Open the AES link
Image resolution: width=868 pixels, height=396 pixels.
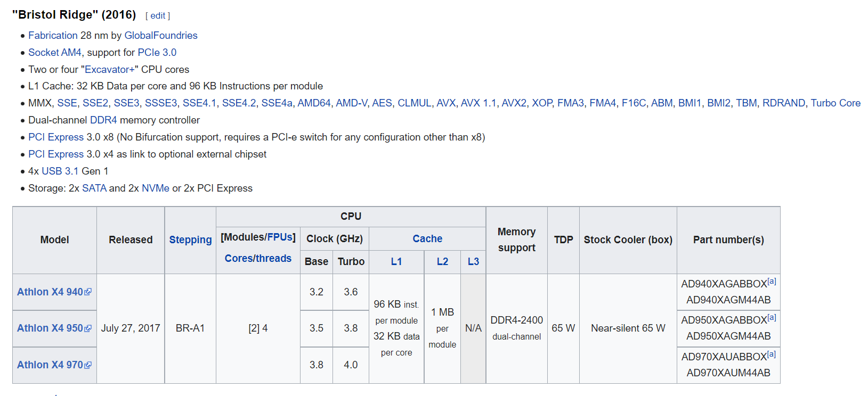click(x=382, y=103)
